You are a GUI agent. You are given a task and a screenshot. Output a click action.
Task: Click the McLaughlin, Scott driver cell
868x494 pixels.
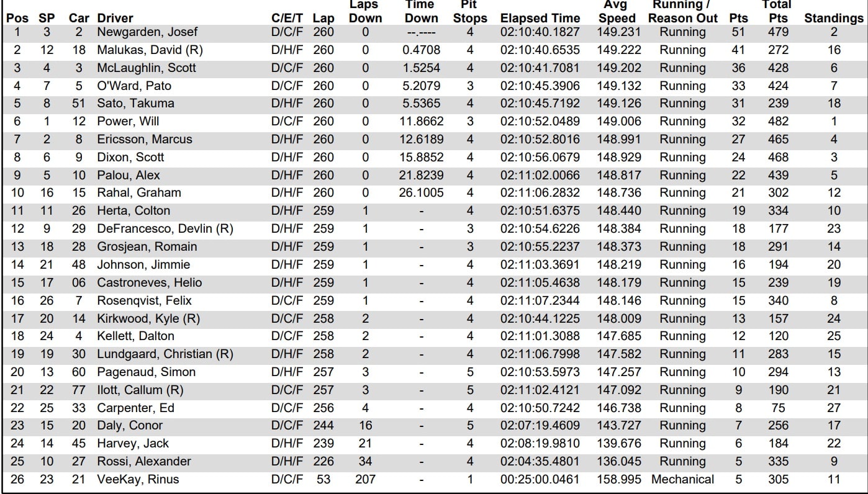pyautogui.click(x=146, y=68)
